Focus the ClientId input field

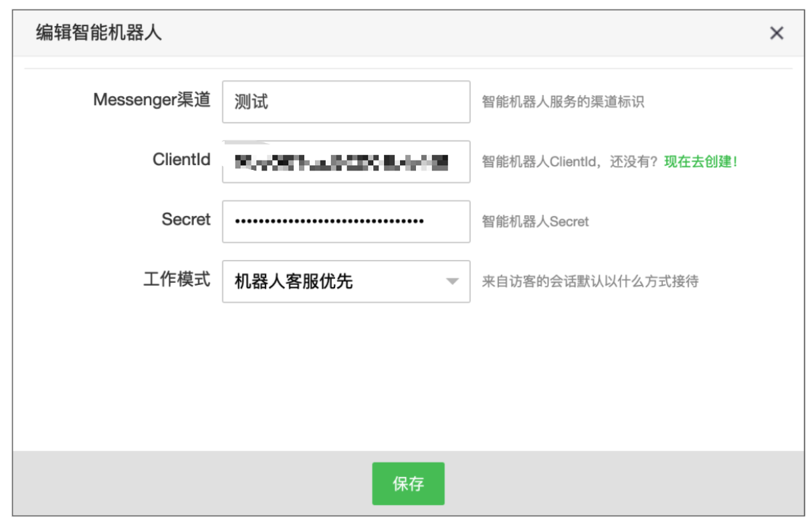click(346, 161)
